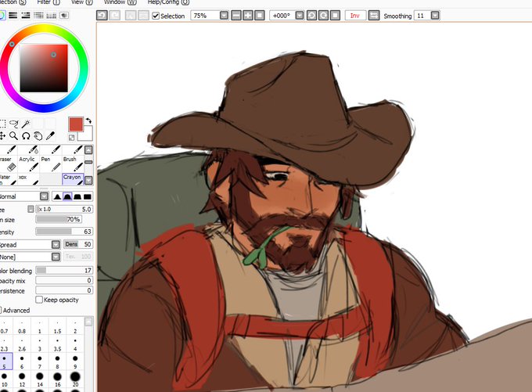
Task: Show the scratchpad panel icon
Action: pyautogui.click(x=64, y=16)
